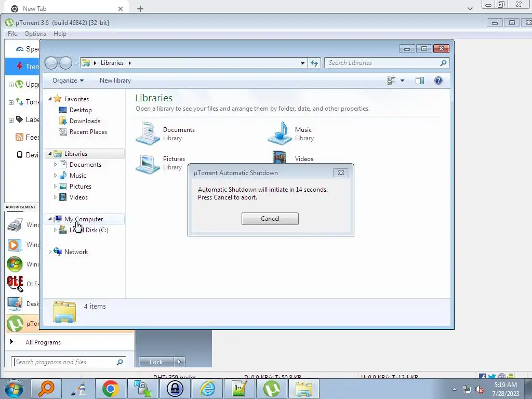
Task: Collapse the Favorites tree node
Action: [50, 99]
